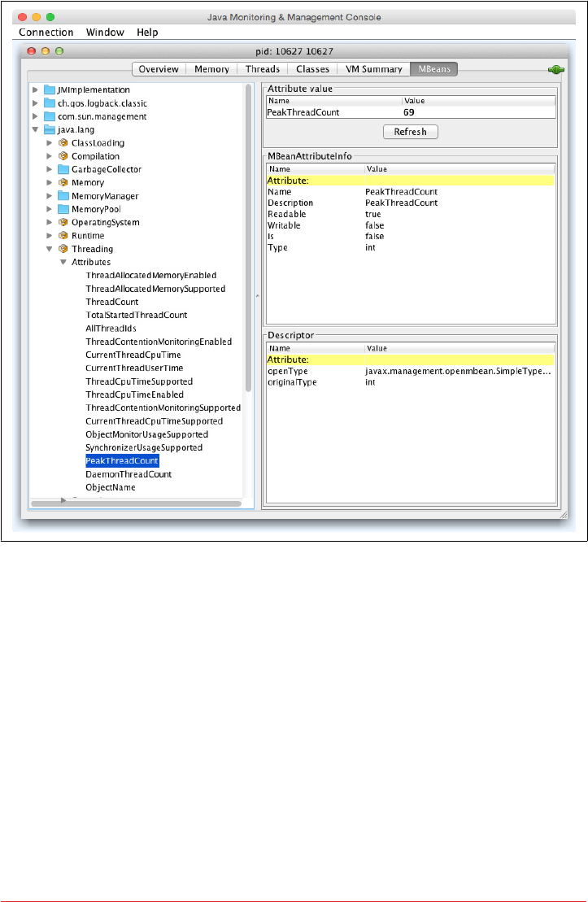Image resolution: width=588 pixels, height=902 pixels.
Task: Click the tree panel horizontal scrollbar
Action: tap(136, 504)
